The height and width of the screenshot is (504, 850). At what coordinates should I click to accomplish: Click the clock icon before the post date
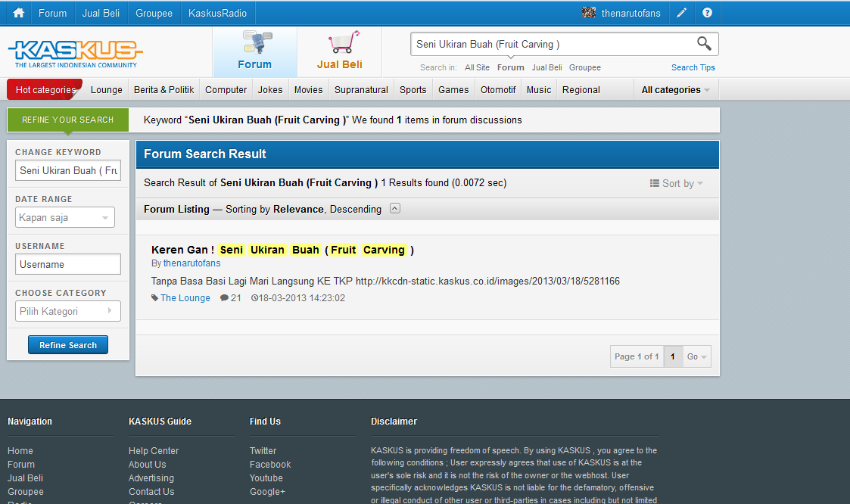[254, 297]
